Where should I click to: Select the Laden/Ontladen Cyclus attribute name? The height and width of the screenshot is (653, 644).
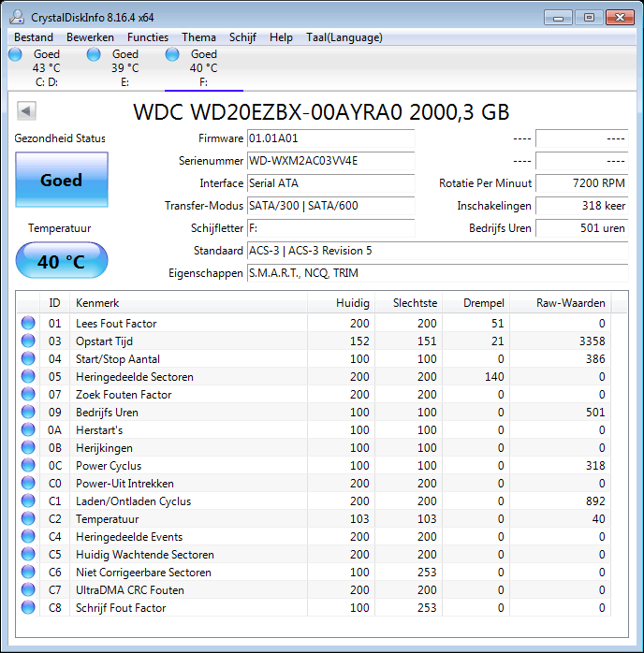coord(133,501)
